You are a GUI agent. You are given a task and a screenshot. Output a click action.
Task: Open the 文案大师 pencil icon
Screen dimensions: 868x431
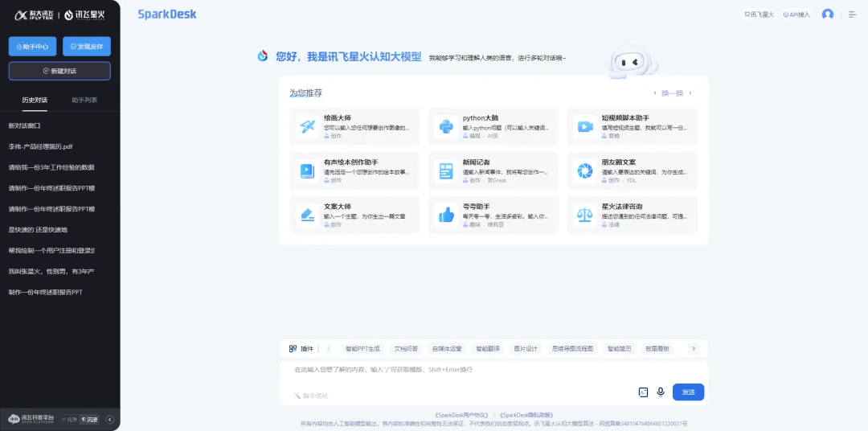(307, 215)
